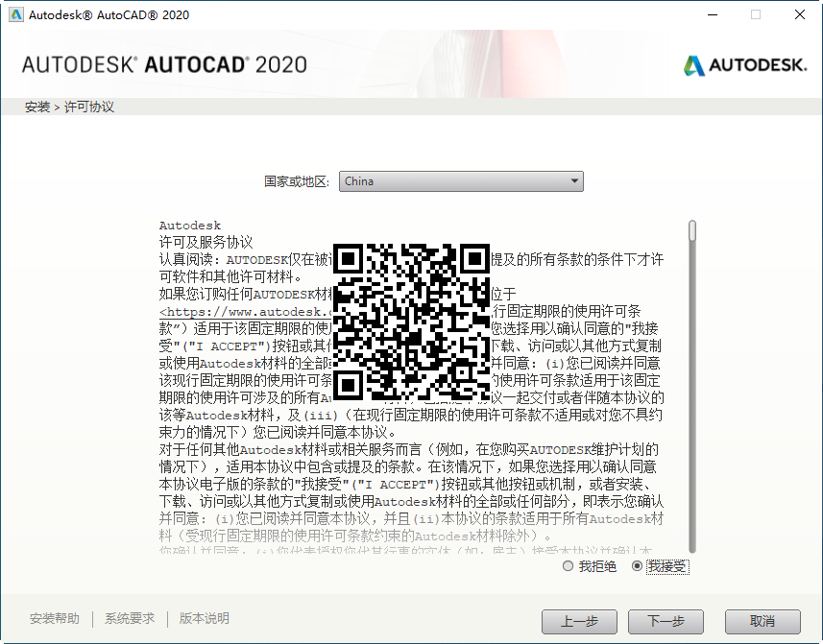The height and width of the screenshot is (644, 823).
Task: Click the scrollbar down arrow of license text
Action: (x=690, y=549)
